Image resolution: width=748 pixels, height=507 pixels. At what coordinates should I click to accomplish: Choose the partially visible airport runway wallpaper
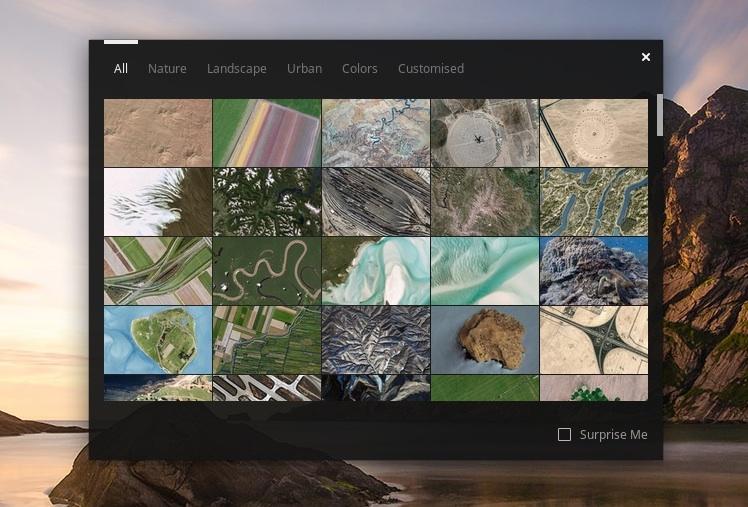coord(267,388)
